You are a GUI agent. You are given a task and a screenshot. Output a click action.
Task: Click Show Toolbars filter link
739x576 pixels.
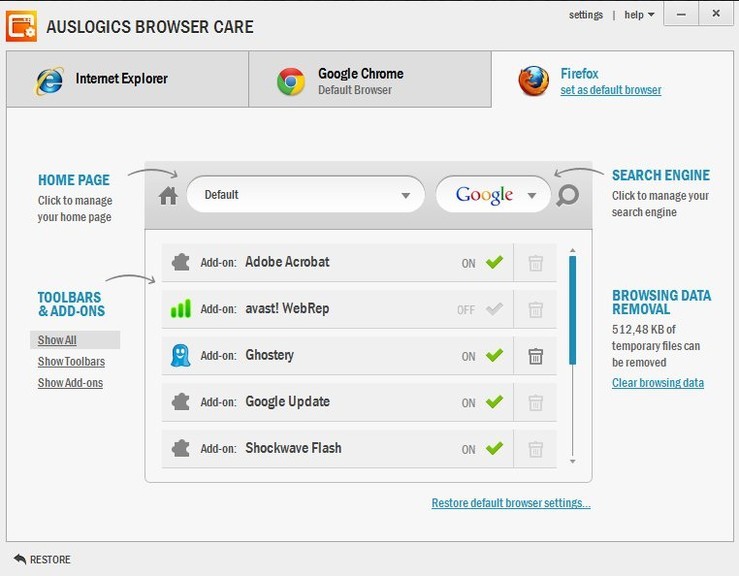tap(71, 362)
